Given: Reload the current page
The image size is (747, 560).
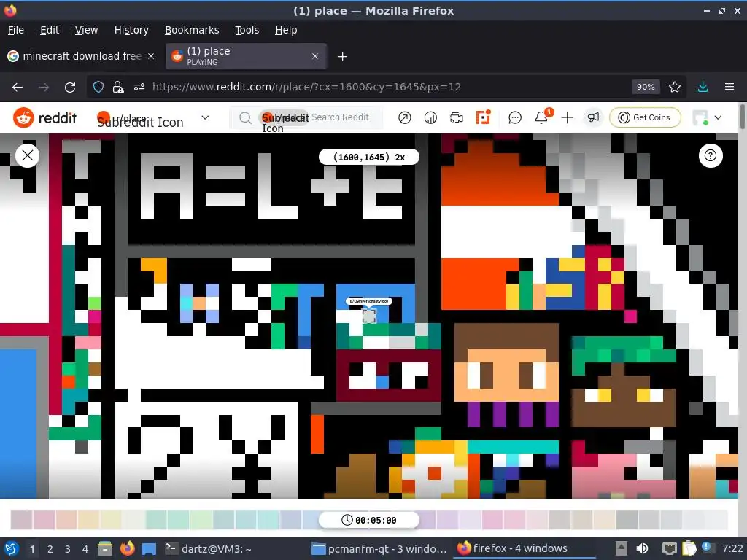Looking at the screenshot, I should pos(70,87).
